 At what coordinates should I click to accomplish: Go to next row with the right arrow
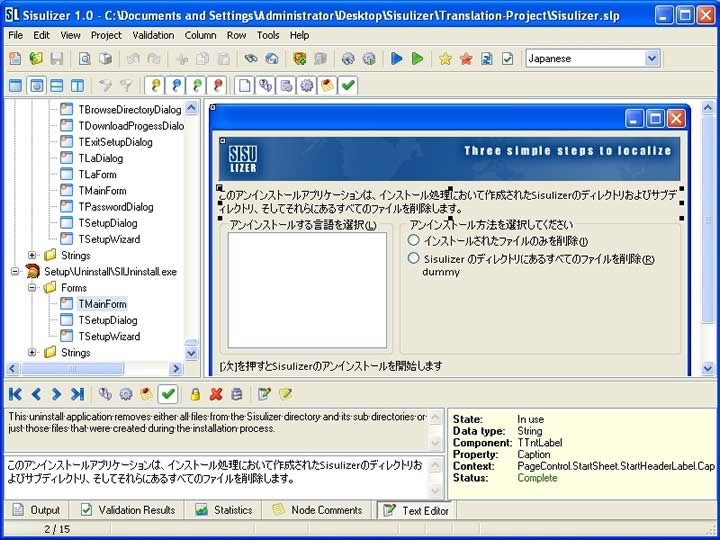coord(56,394)
